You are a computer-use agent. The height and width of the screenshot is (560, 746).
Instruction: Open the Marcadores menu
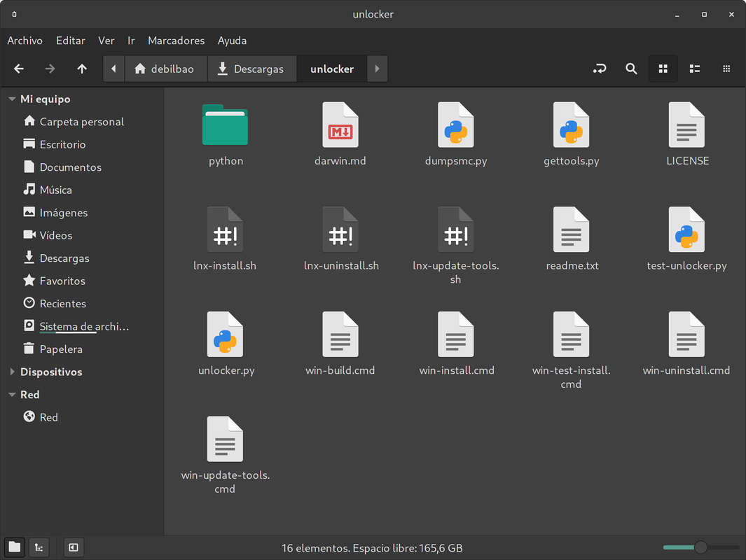click(x=176, y=41)
